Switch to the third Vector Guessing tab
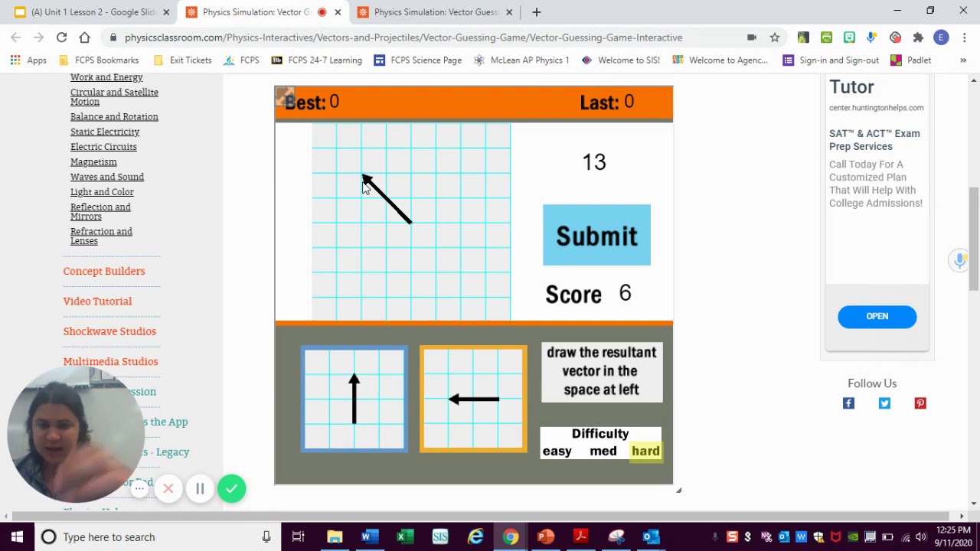Image resolution: width=980 pixels, height=551 pixels. click(435, 12)
